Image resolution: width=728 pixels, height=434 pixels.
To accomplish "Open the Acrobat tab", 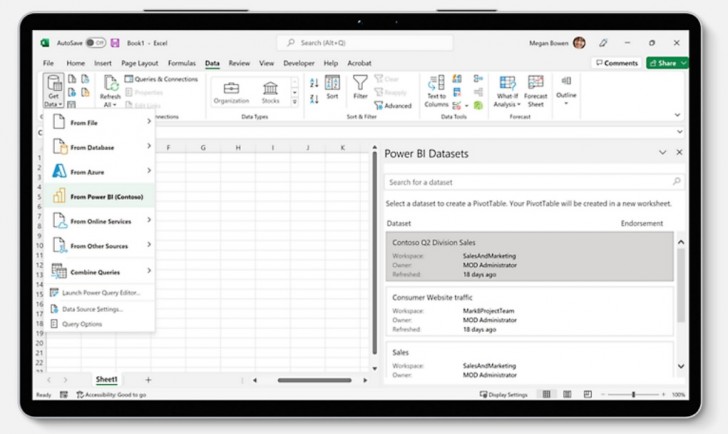I will point(359,63).
